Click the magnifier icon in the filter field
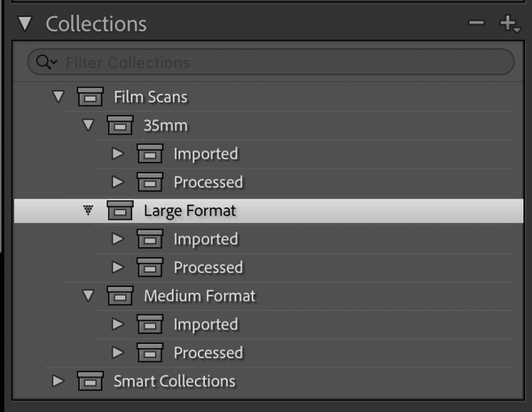 coord(43,62)
